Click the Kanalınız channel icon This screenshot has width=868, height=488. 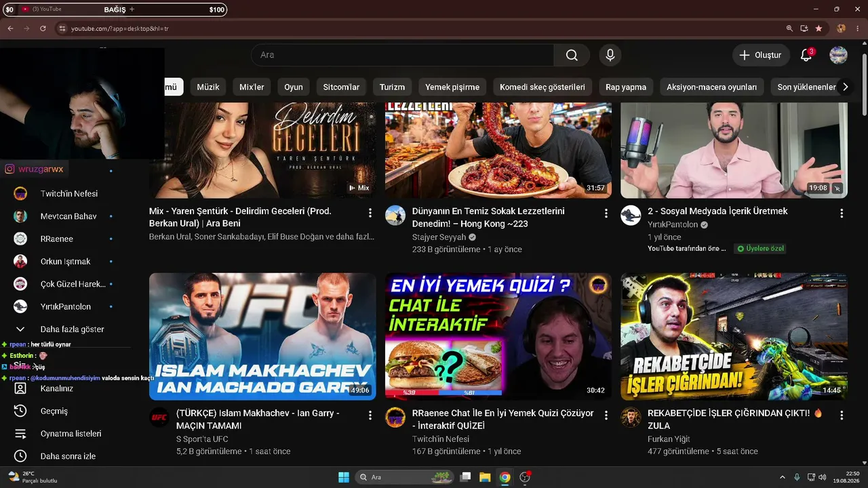20,388
